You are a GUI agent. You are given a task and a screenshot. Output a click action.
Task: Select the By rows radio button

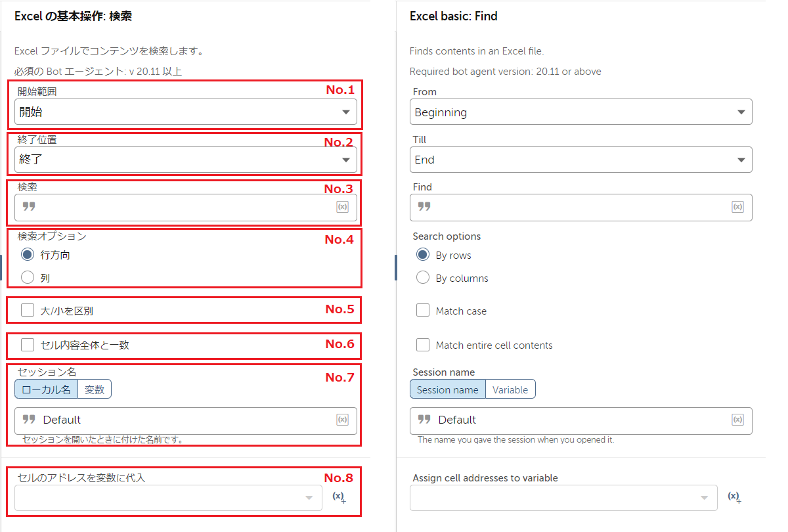coord(423,255)
